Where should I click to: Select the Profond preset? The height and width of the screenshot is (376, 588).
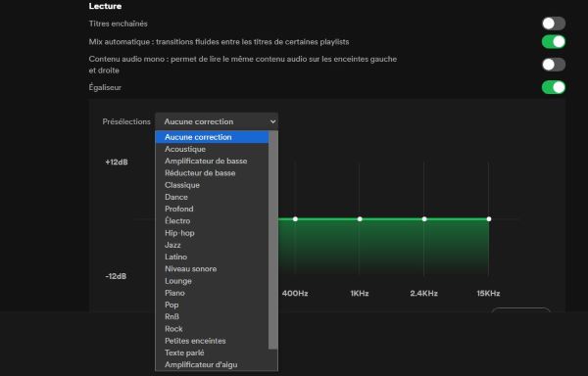[212, 209]
